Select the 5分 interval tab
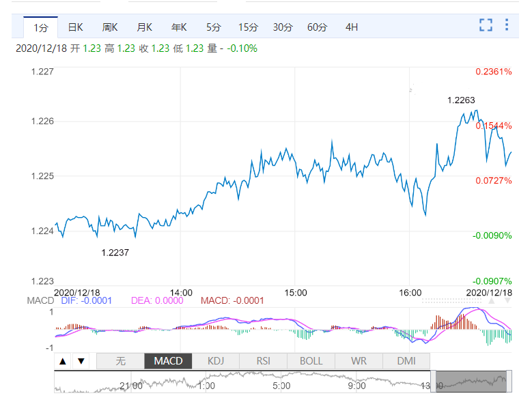532x400 pixels. pyautogui.click(x=214, y=27)
